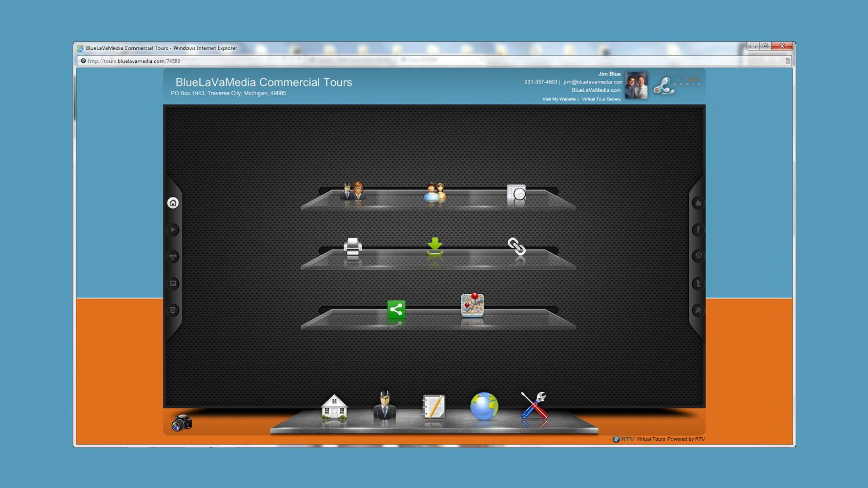The height and width of the screenshot is (488, 868).
Task: Open the Virtual Tour Gallery link
Action: pos(601,99)
